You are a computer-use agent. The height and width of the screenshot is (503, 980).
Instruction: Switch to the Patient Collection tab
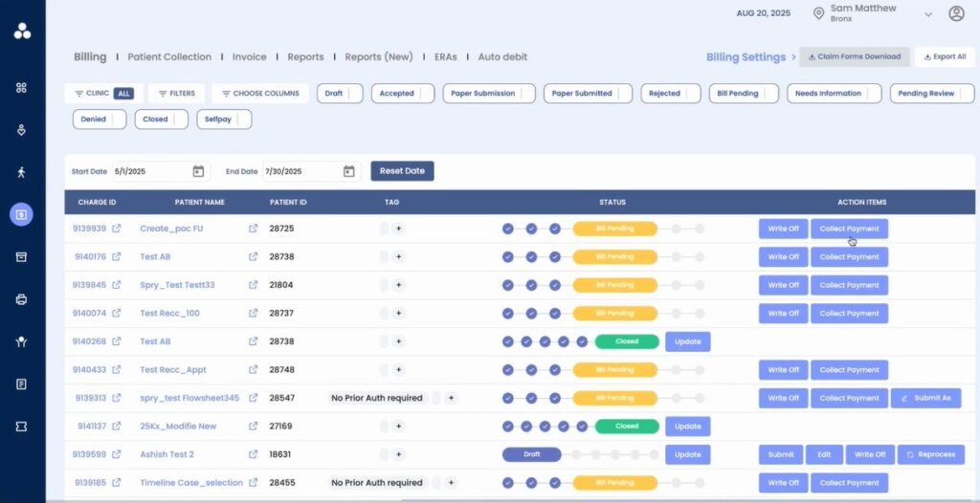(169, 57)
